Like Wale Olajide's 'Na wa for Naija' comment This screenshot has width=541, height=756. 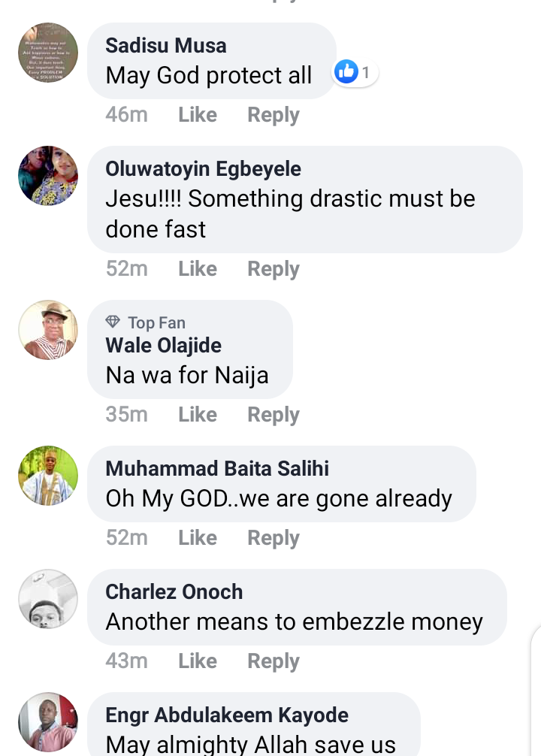198,415
